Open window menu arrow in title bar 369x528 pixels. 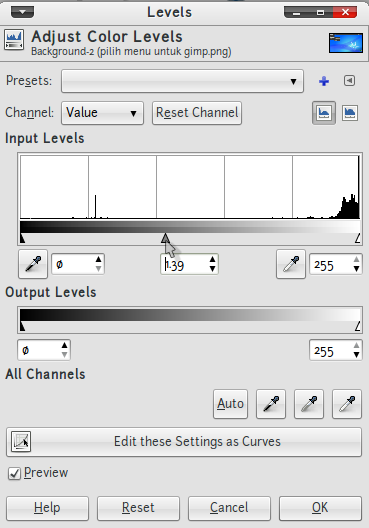23,12
